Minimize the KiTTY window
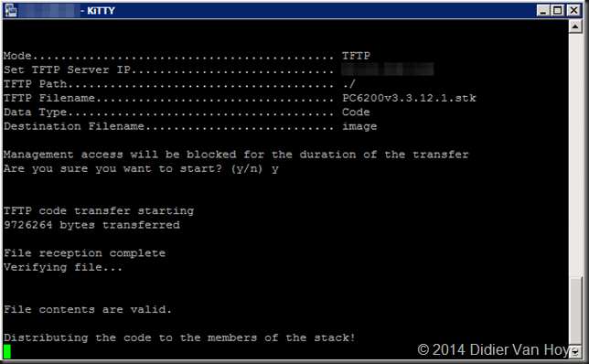The height and width of the screenshot is (364, 589). tap(542, 10)
